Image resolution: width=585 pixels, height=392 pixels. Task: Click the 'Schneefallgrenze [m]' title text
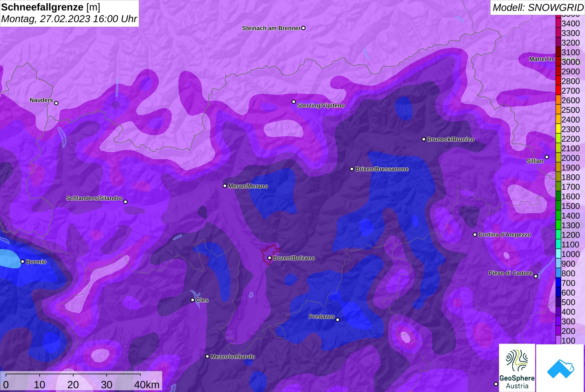point(51,7)
